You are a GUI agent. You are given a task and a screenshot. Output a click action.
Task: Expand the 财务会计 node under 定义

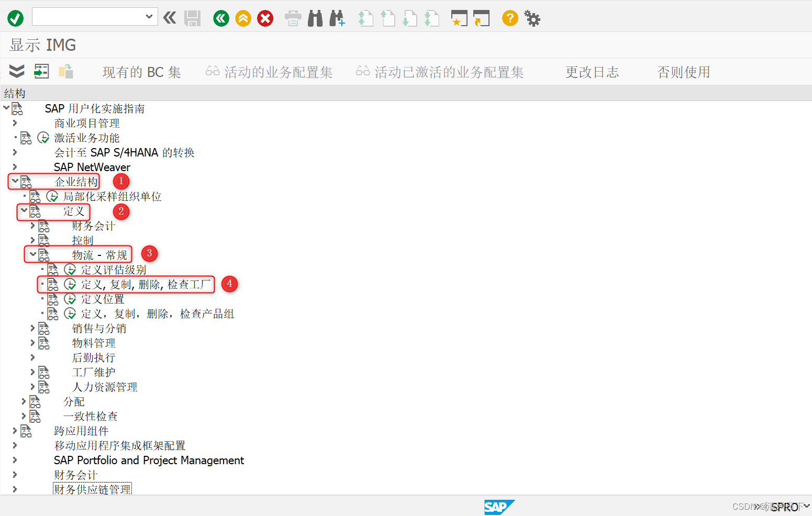[32, 225]
